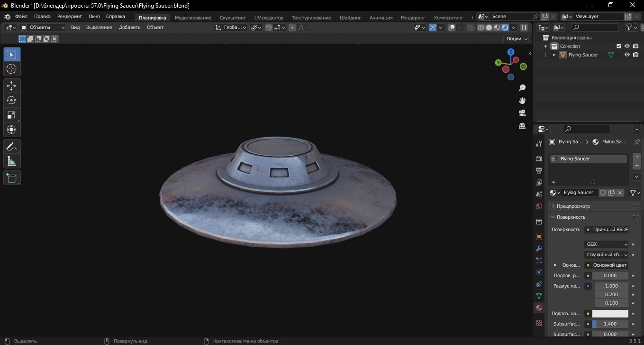The height and width of the screenshot is (345, 644).
Task: Open the Файл menu
Action: pos(21,16)
